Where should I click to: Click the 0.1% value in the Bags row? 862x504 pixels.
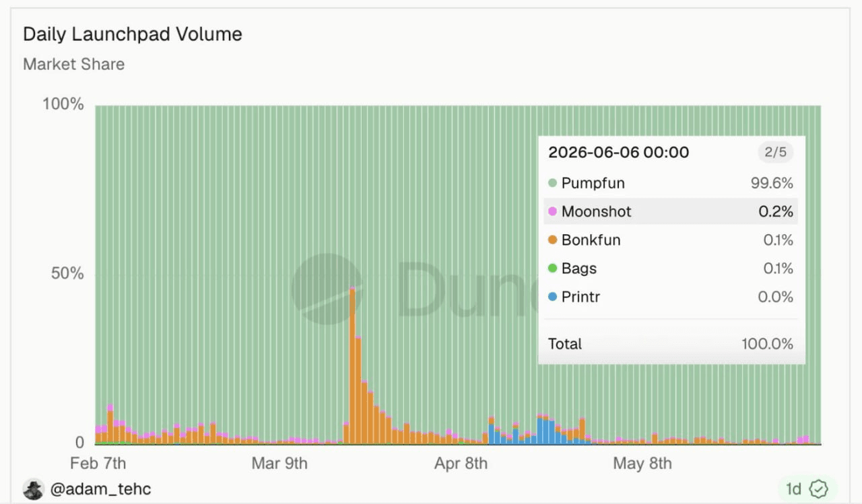pos(778,268)
